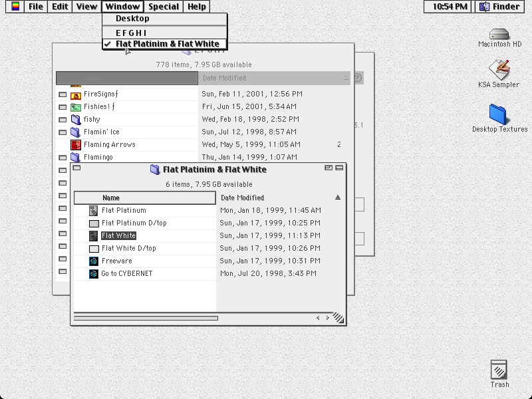532x399 pixels.
Task: Select the Flaming Arrows file name
Action: pos(110,144)
